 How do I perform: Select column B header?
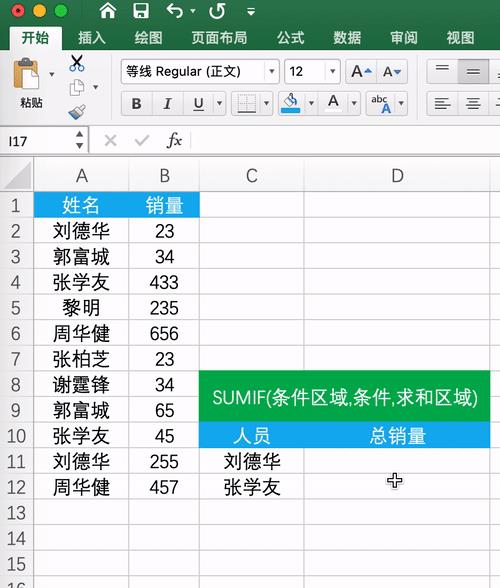[164, 175]
